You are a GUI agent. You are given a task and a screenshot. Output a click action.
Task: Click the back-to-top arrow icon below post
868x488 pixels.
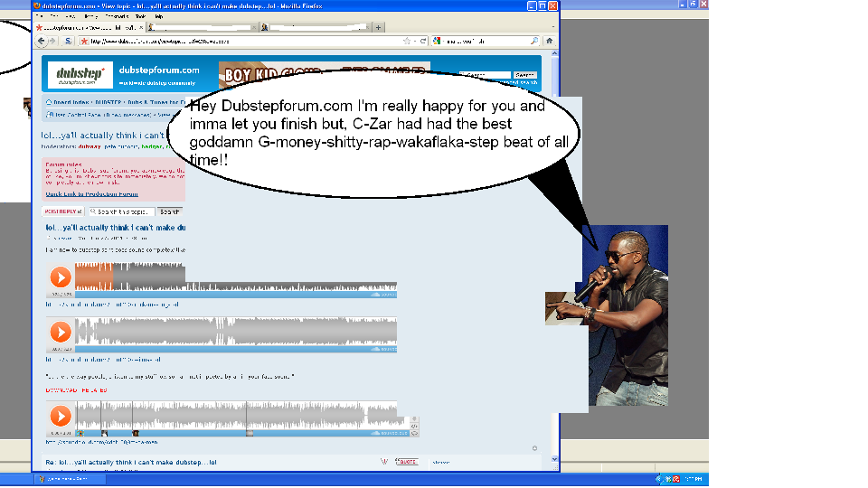534,448
